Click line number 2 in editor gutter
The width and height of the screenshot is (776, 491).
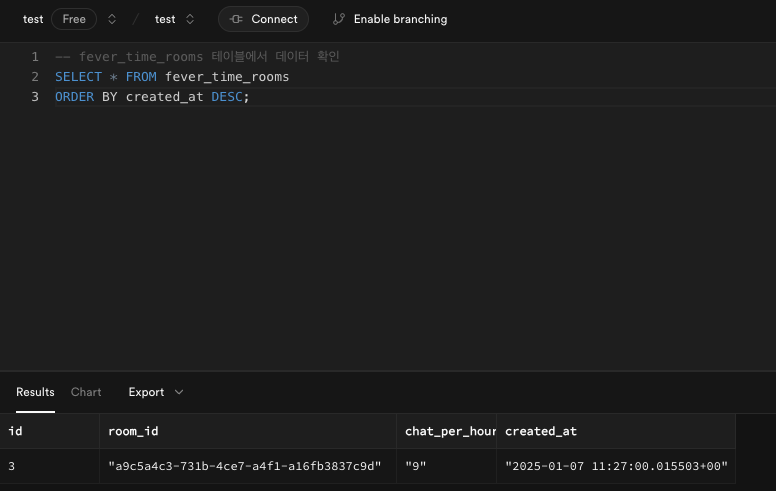tap(35, 77)
